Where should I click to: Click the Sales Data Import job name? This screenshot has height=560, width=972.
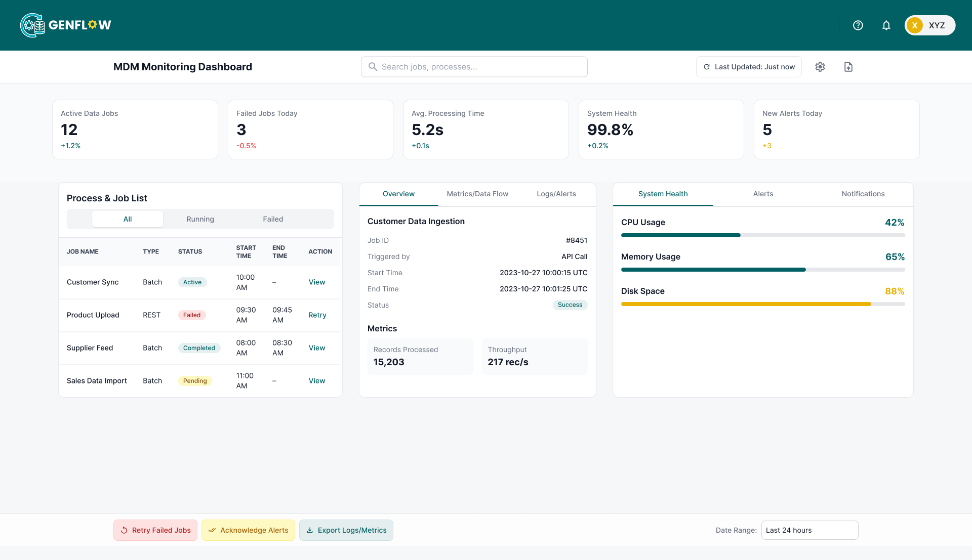(x=97, y=381)
